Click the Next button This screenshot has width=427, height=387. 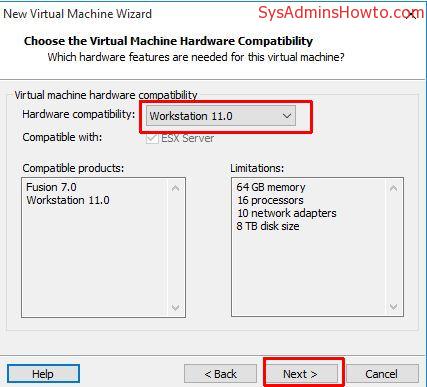[302, 374]
